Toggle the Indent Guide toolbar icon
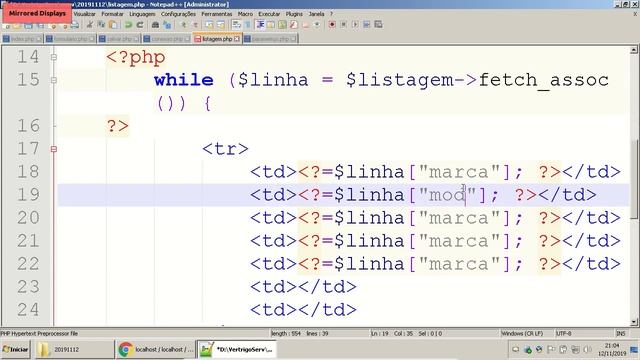Image resolution: width=640 pixels, height=360 pixels. (260, 24)
